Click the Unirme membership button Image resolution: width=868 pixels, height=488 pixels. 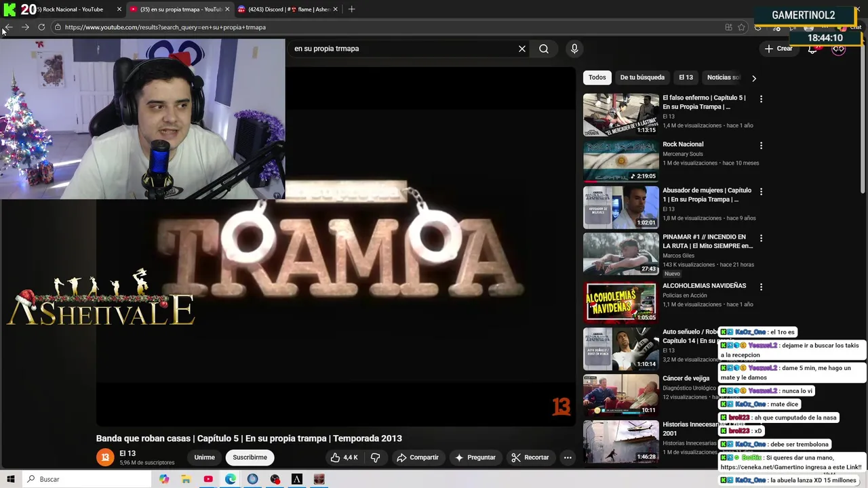coord(204,457)
